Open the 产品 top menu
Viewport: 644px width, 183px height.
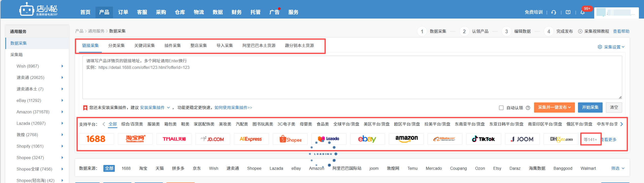[104, 12]
